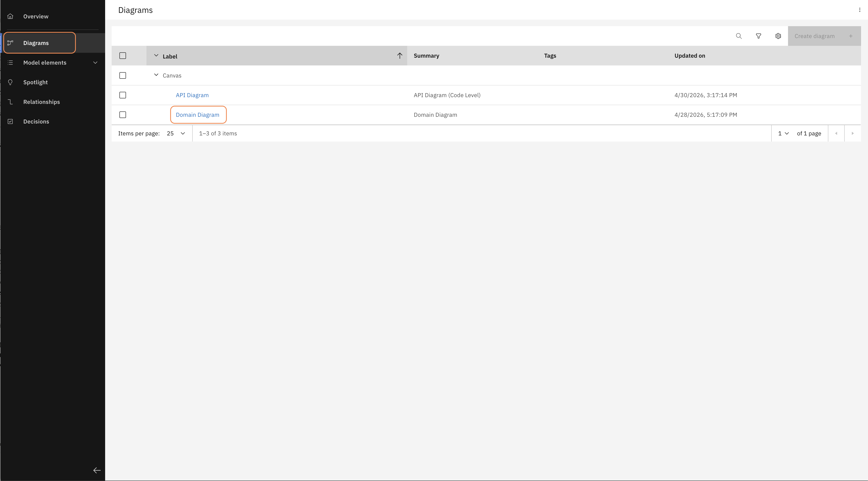
Task: Open the vertical ellipsis overflow menu
Action: pos(860,10)
